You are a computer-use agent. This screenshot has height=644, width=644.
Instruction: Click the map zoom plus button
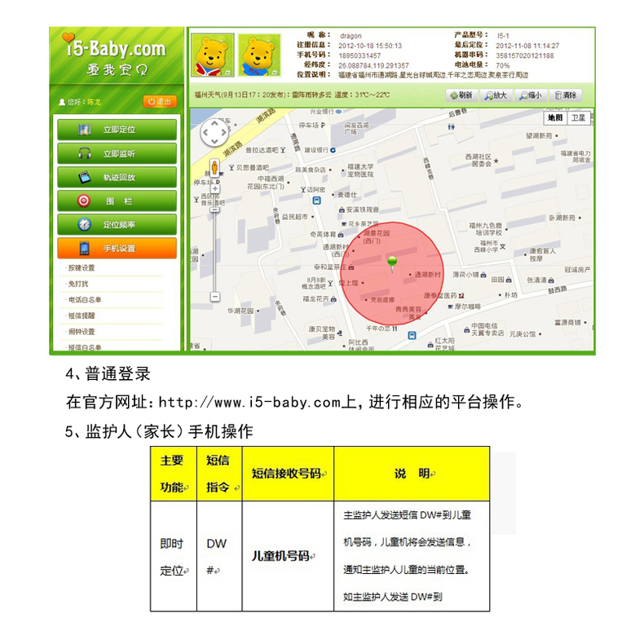pos(215,188)
